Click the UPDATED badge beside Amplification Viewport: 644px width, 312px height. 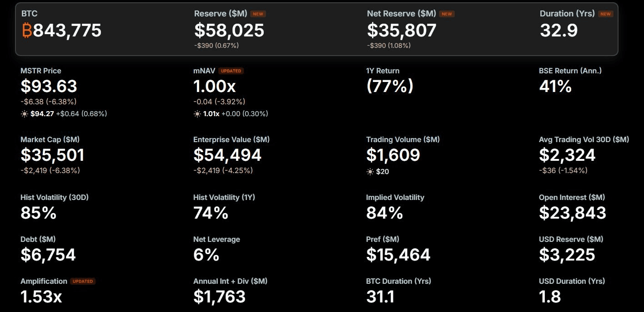(x=83, y=281)
